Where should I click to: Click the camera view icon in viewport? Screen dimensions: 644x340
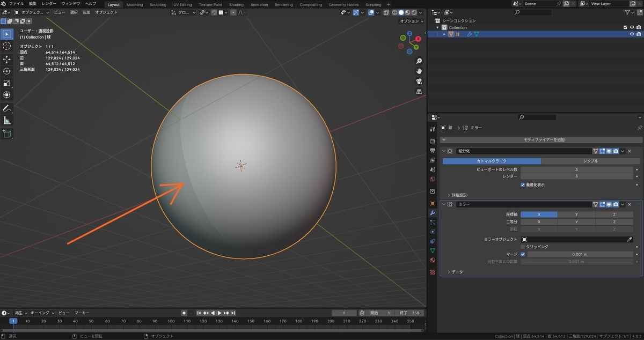click(x=419, y=82)
